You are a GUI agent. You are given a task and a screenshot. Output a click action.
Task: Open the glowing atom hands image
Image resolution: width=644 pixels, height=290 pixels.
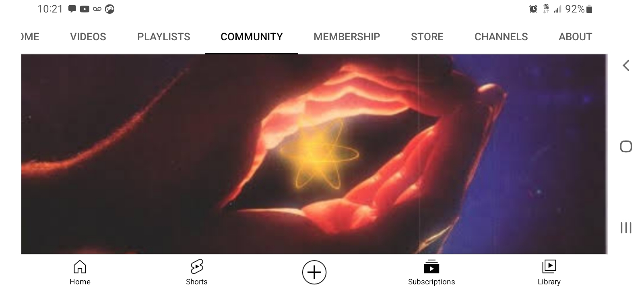314,154
